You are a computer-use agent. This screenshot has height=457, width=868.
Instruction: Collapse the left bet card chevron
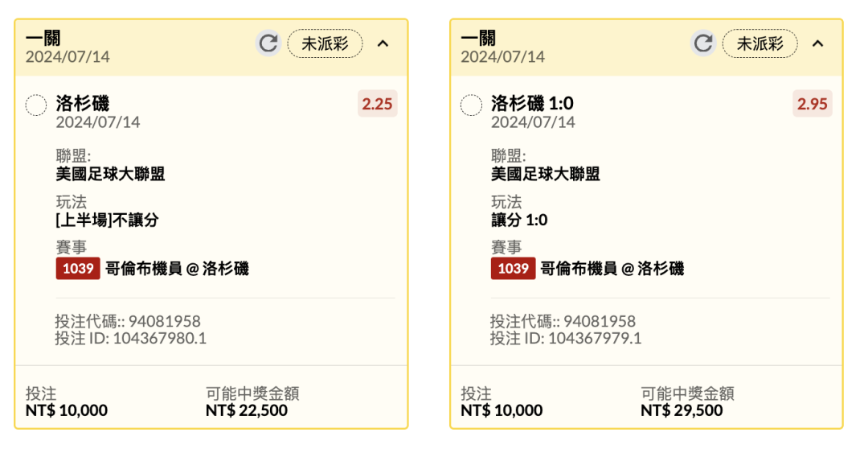point(383,43)
